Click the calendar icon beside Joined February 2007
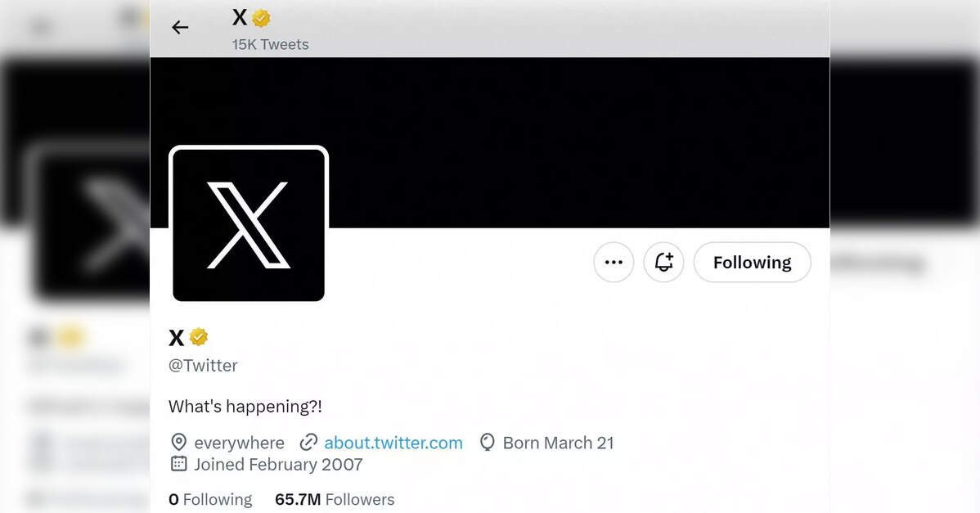980x513 pixels. [179, 464]
